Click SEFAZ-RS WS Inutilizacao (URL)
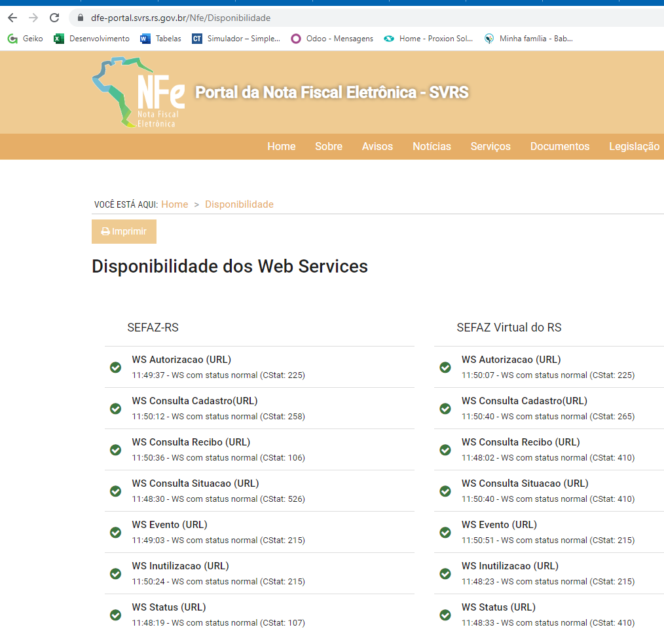664x644 pixels. (x=180, y=565)
